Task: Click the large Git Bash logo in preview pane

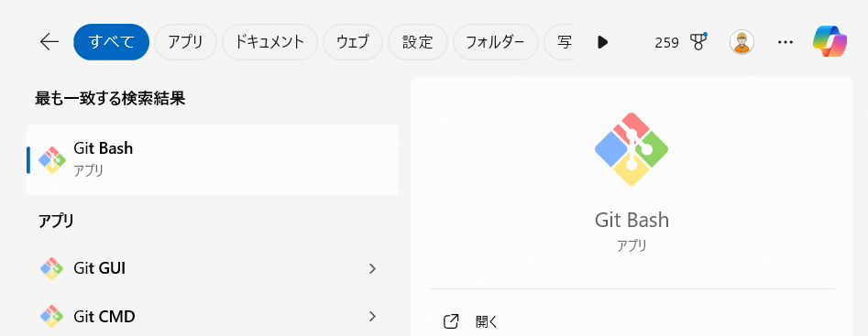Action: [632, 149]
